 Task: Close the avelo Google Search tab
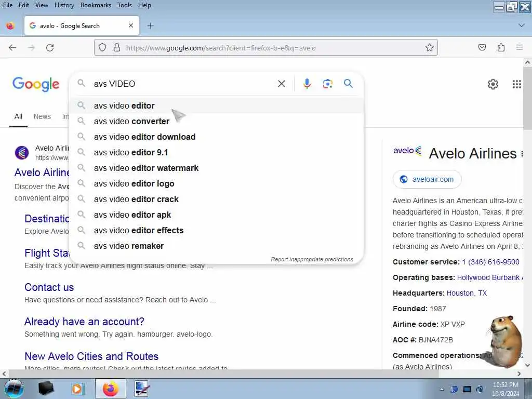pyautogui.click(x=130, y=26)
